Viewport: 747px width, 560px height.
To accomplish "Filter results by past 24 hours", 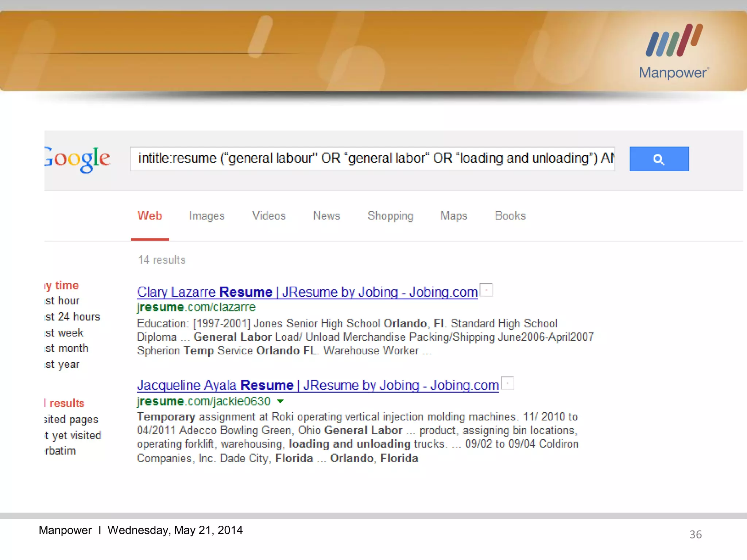I will point(73,316).
